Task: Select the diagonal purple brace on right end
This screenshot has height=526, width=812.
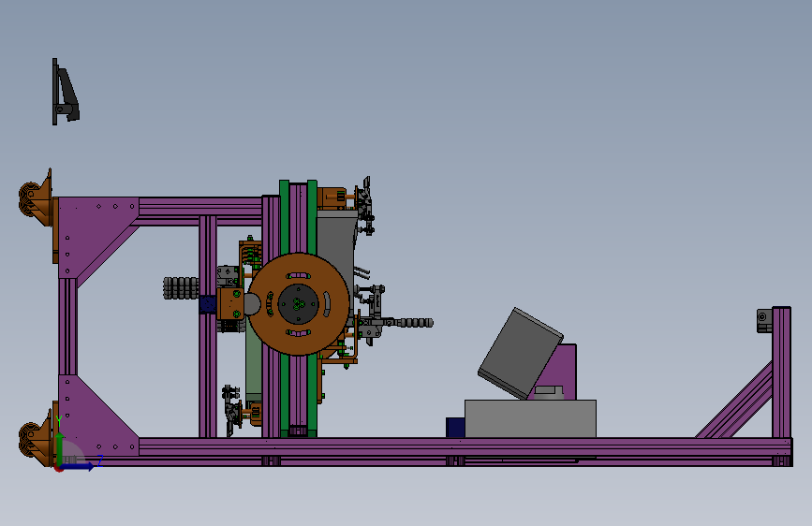Action: pyautogui.click(x=735, y=402)
